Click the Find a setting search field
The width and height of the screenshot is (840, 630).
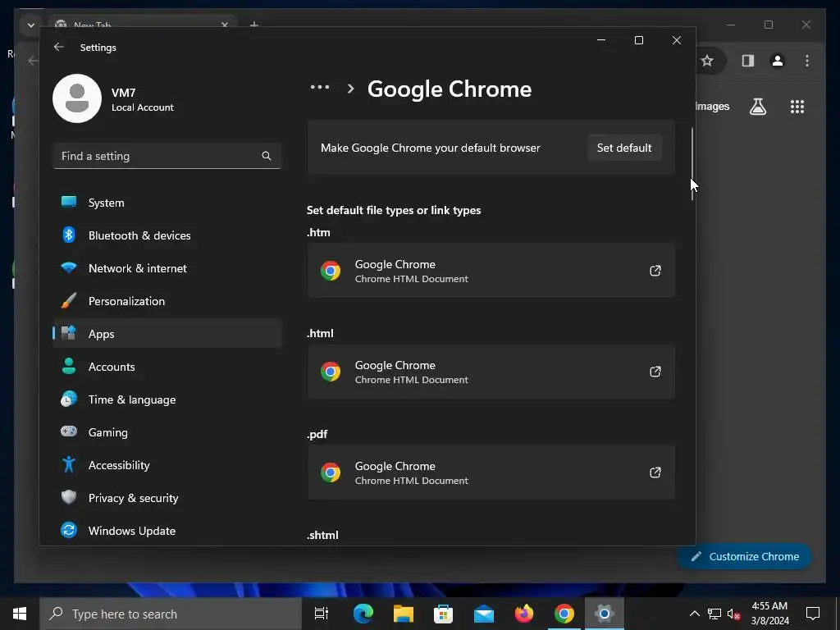click(x=167, y=156)
